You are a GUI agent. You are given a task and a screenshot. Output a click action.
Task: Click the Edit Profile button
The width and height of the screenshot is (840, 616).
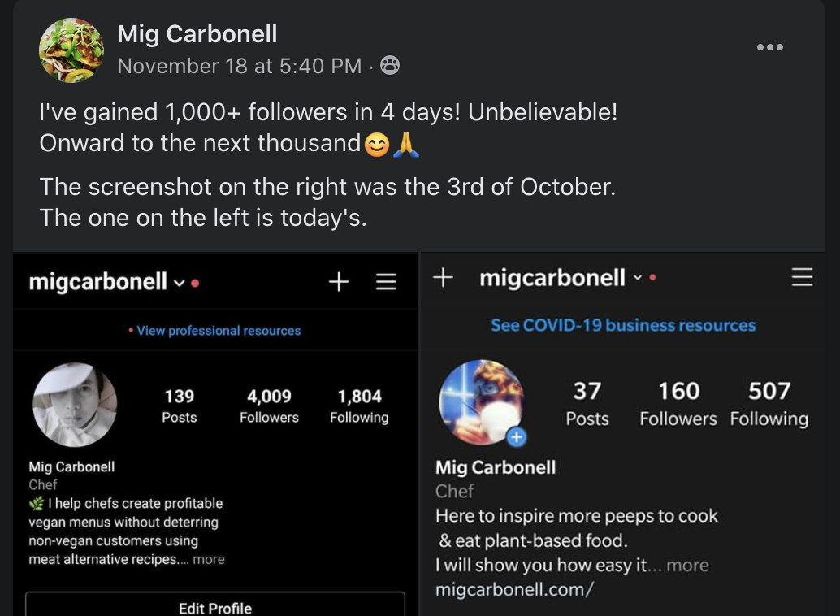(214, 604)
